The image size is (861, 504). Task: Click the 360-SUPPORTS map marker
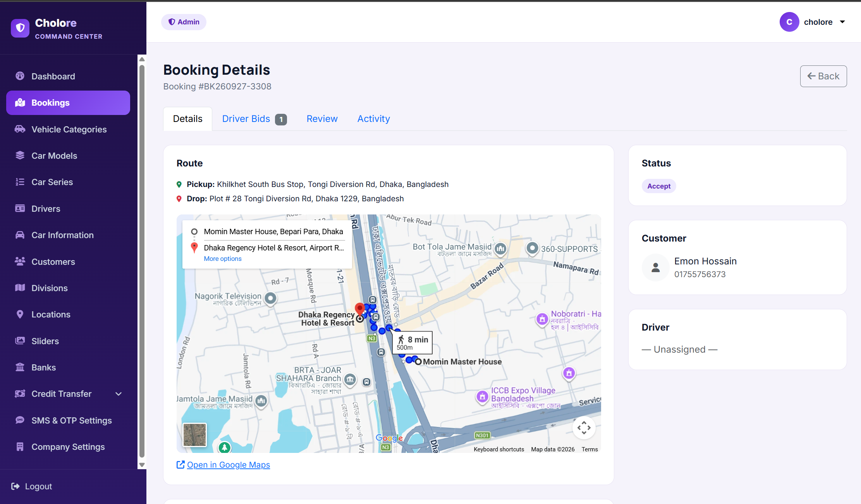coord(533,248)
